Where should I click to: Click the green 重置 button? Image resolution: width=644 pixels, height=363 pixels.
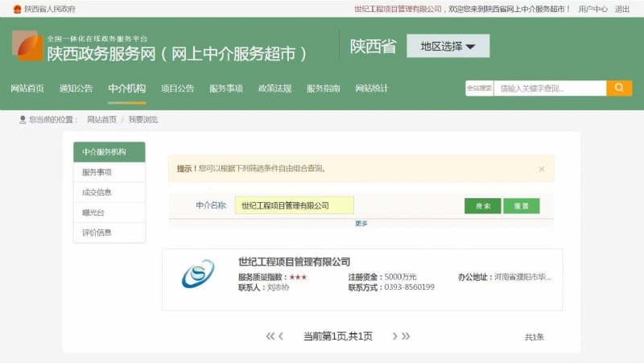click(x=521, y=206)
